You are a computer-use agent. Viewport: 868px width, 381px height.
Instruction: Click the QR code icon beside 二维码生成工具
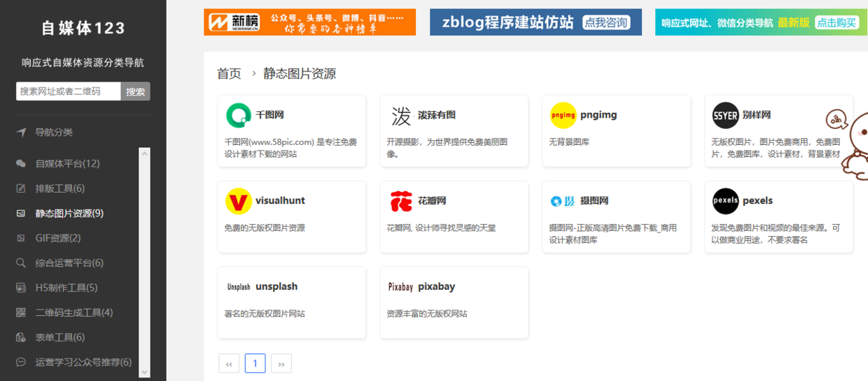(21, 312)
